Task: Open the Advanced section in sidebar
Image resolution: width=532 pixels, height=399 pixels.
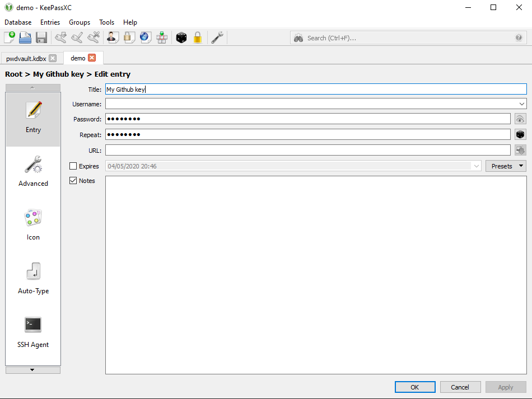Action: pos(33,171)
